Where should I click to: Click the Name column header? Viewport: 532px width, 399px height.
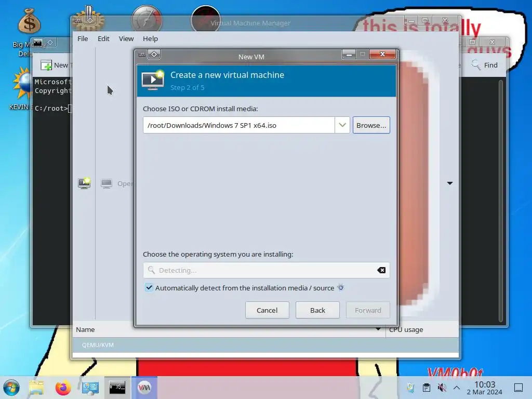229,329
